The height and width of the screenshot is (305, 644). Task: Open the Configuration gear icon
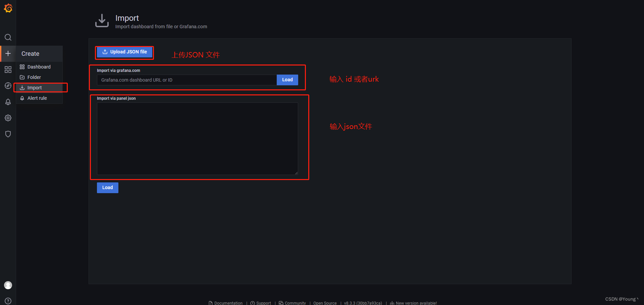8,118
